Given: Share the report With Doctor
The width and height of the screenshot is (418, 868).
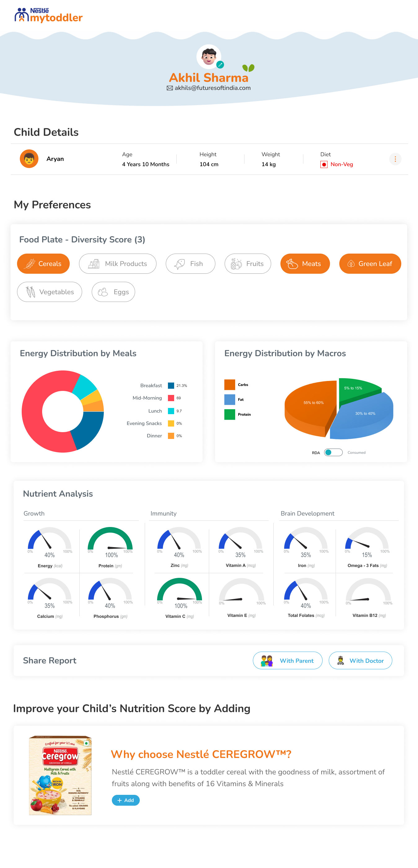Looking at the screenshot, I should tap(360, 660).
